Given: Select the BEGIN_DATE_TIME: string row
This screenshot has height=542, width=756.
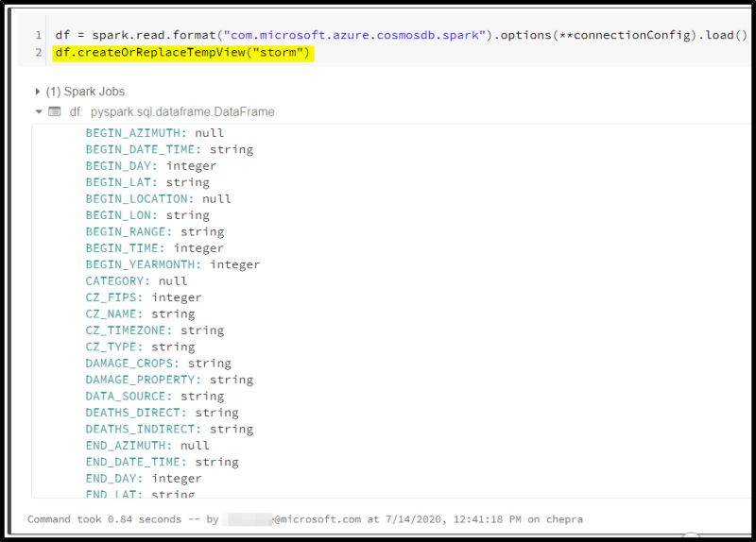Looking at the screenshot, I should tap(169, 149).
